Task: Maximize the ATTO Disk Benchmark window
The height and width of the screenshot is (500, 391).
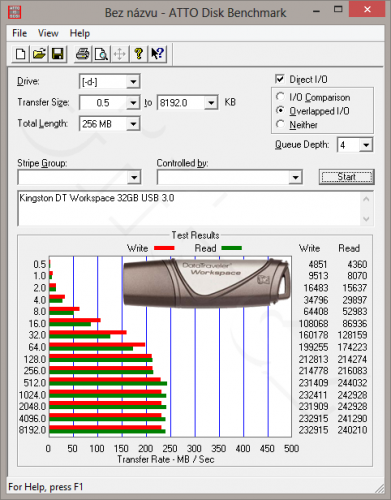Action: point(338,10)
